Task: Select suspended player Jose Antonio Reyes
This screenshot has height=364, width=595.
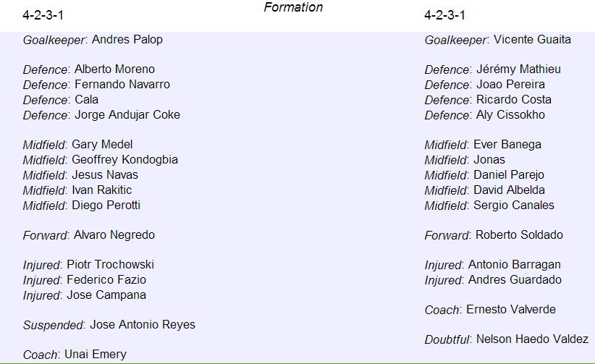Action: click(143, 324)
